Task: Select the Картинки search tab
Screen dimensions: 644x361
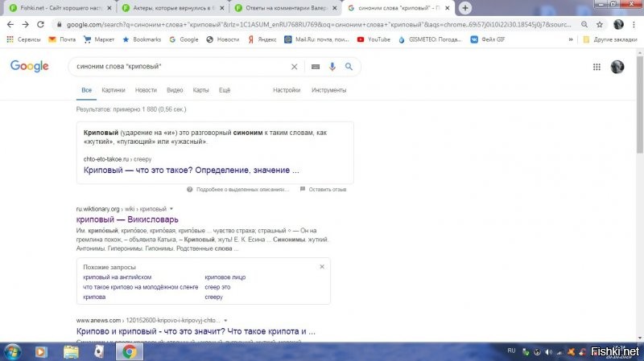Action: click(x=114, y=90)
